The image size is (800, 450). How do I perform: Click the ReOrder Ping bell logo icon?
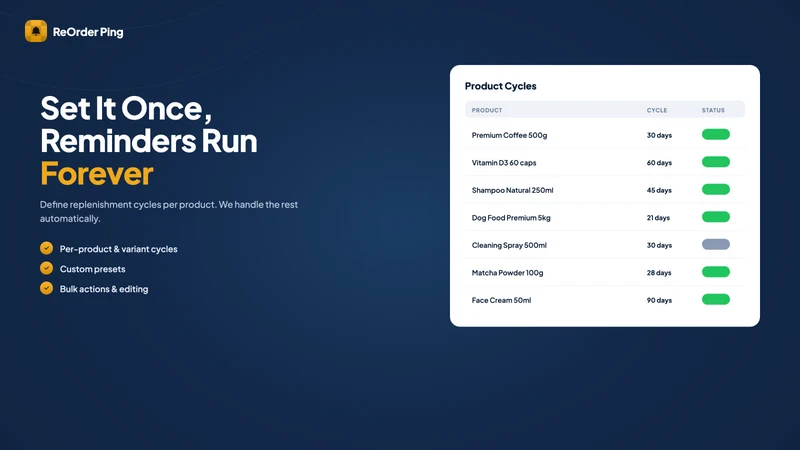click(x=36, y=31)
